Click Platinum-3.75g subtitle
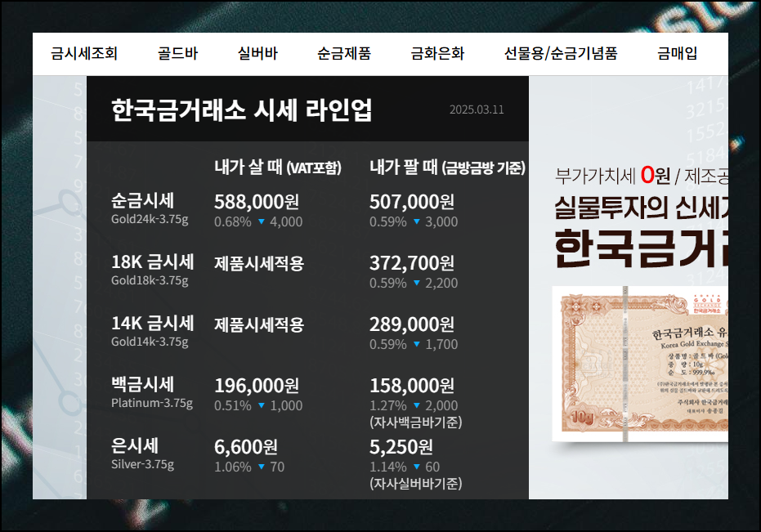This screenshot has width=761, height=532. 152,404
